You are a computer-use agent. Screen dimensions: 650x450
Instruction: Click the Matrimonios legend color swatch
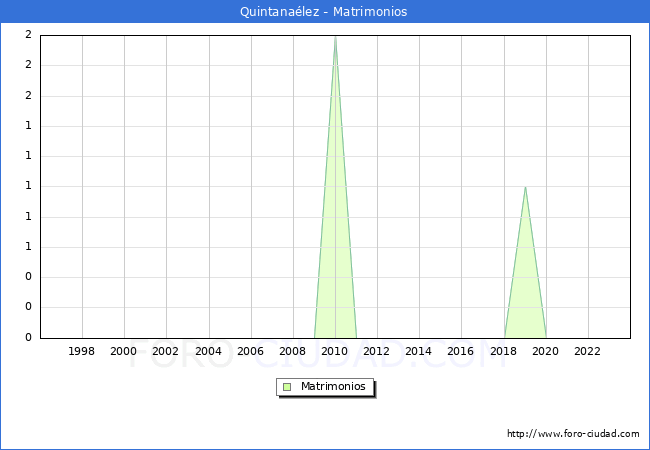[x=287, y=387]
